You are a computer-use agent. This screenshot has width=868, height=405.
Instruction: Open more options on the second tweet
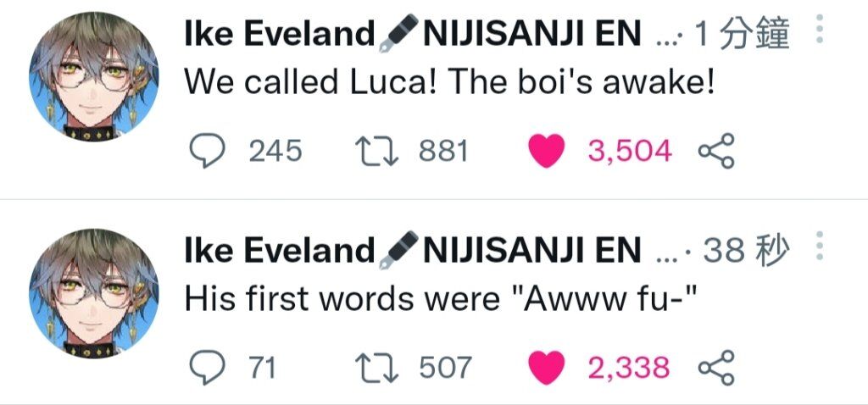pos(820,246)
